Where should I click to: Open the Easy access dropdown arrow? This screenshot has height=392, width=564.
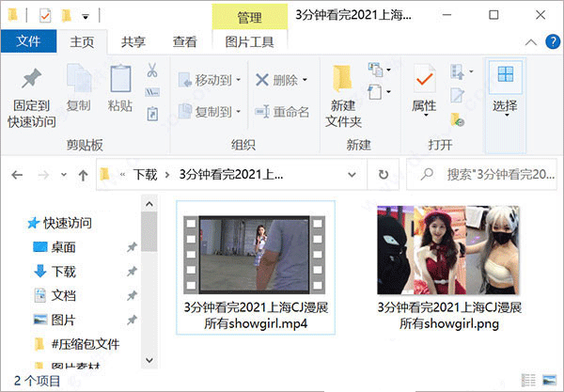388,92
